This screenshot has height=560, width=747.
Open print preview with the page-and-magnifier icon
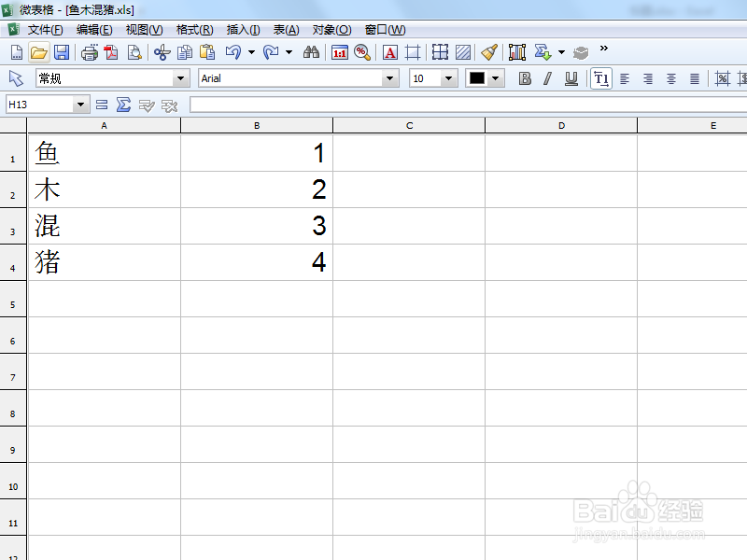(134, 52)
